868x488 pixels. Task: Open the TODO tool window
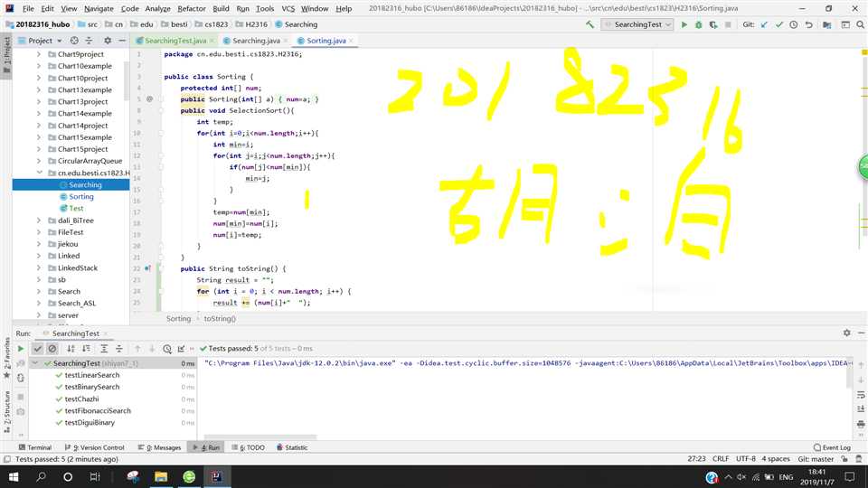coord(248,447)
